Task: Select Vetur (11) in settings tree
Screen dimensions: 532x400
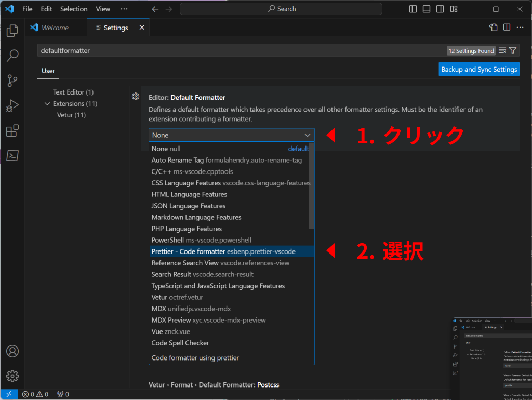Action: coord(71,115)
